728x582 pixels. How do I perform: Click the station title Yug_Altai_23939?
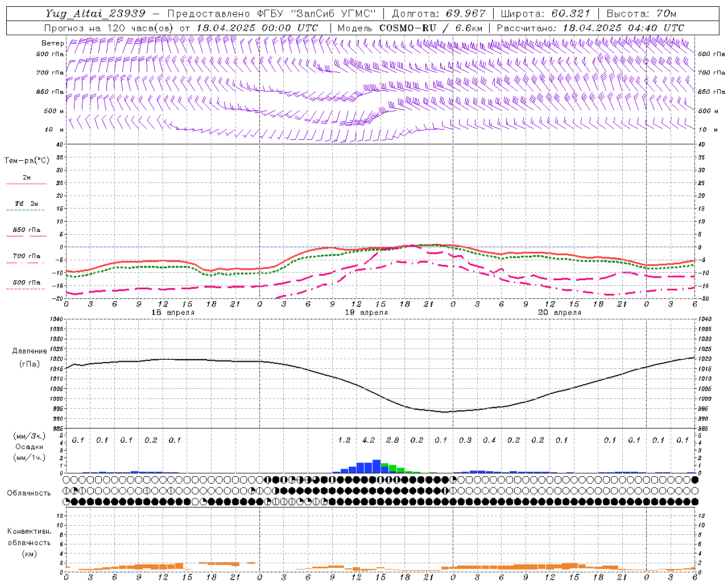click(x=96, y=14)
